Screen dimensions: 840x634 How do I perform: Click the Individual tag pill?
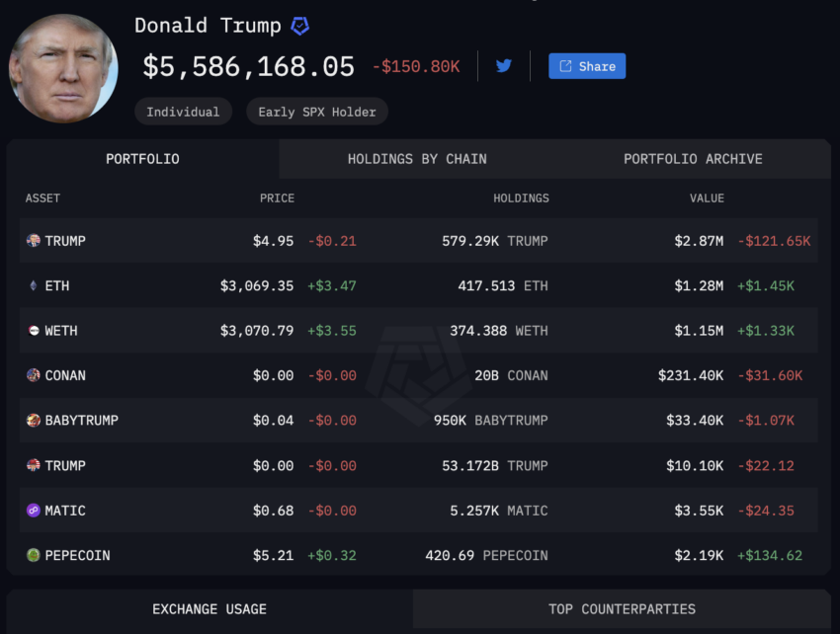pyautogui.click(x=183, y=112)
